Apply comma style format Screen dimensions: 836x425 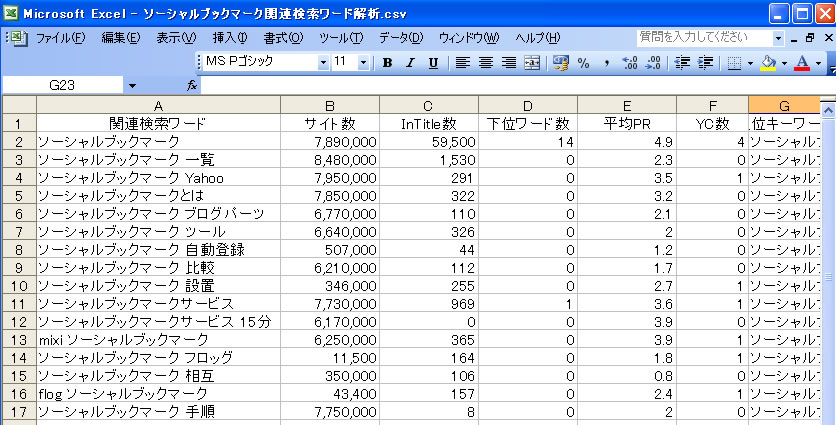607,63
